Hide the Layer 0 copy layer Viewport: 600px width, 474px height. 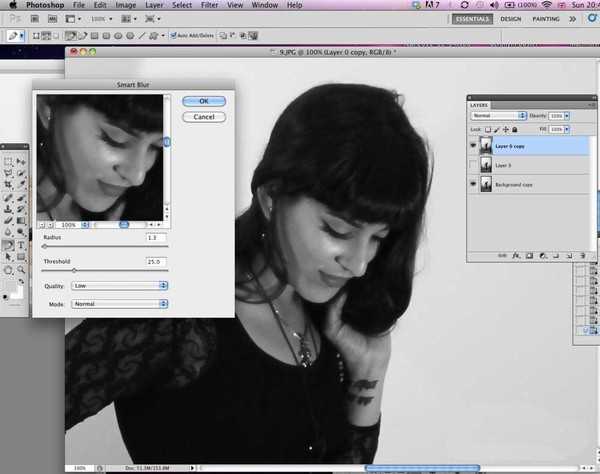point(473,145)
